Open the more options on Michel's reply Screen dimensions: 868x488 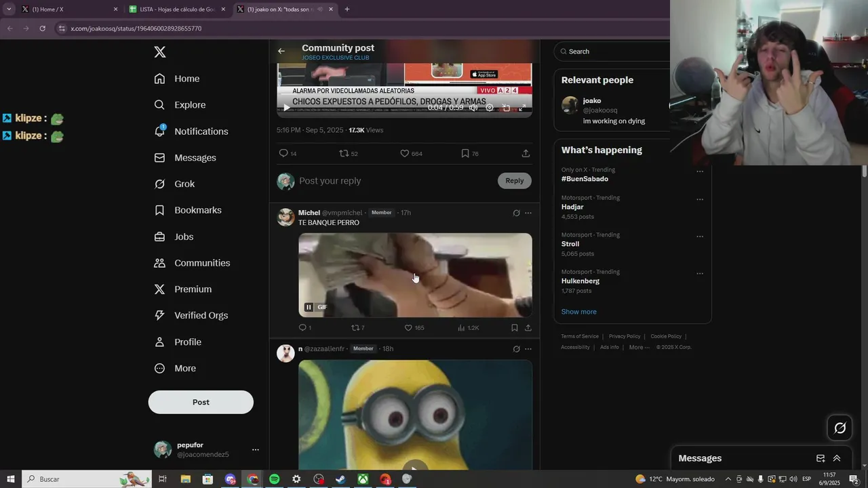pos(528,213)
